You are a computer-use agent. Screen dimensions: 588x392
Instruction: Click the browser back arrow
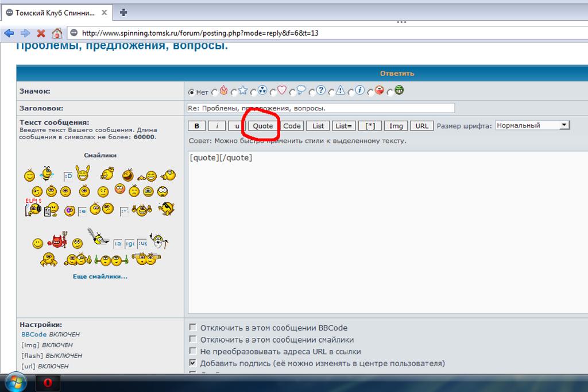coord(9,33)
